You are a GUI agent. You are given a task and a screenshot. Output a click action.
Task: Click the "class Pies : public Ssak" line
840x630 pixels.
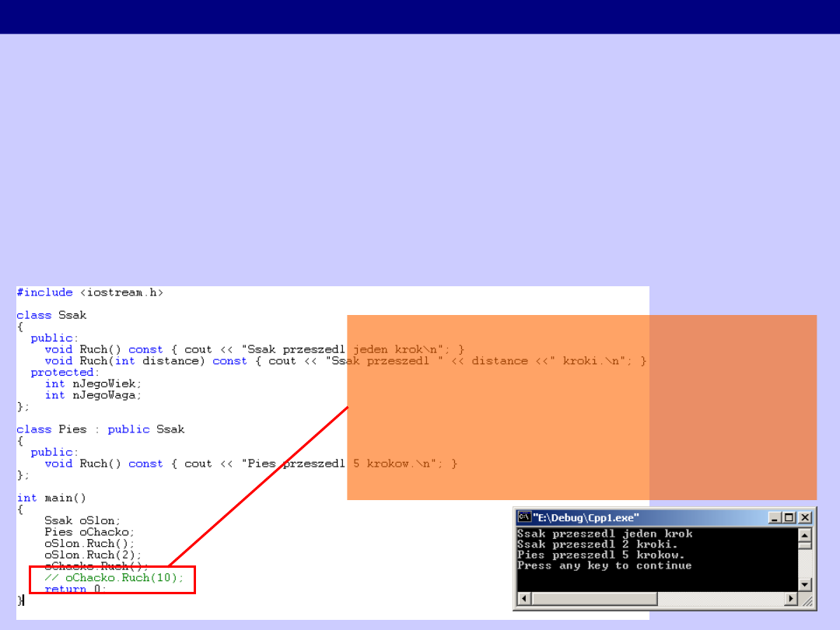tap(100, 429)
